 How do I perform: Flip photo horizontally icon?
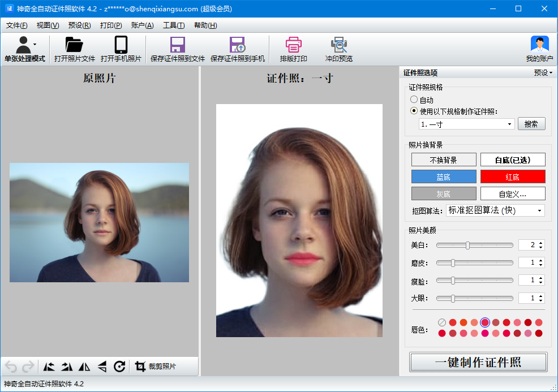(84, 367)
